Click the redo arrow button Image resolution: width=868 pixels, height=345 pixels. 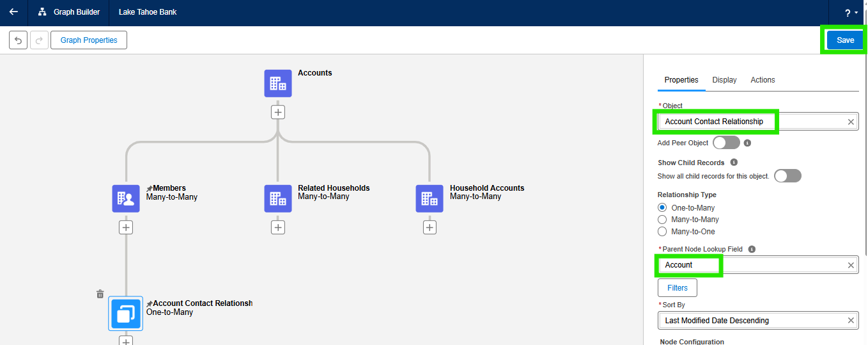[x=39, y=40]
